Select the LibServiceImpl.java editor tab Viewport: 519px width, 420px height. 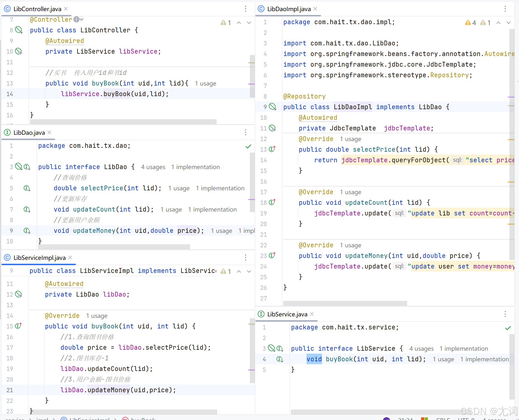[39, 258]
